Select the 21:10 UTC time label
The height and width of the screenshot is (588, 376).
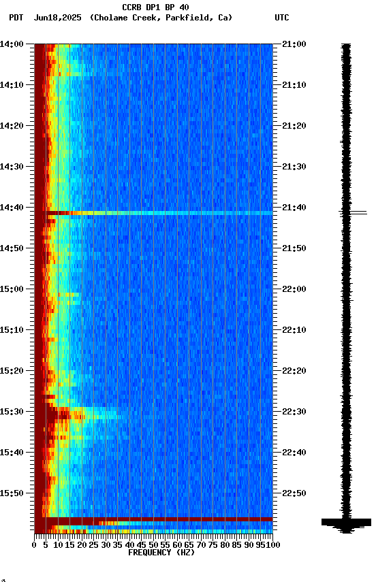point(294,85)
